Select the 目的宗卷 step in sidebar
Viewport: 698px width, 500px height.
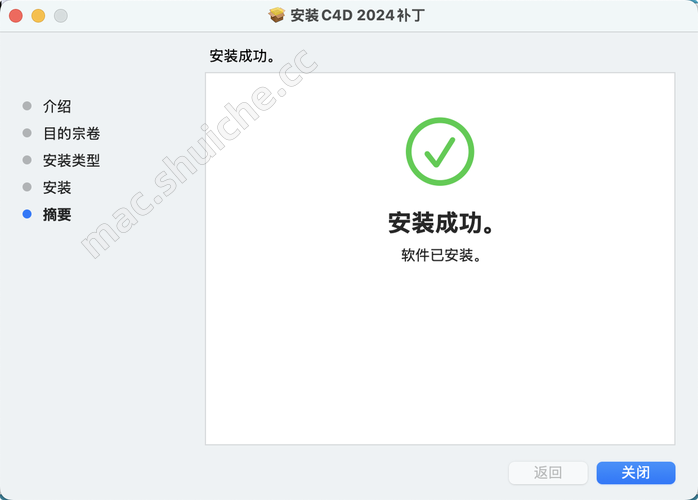coord(72,134)
